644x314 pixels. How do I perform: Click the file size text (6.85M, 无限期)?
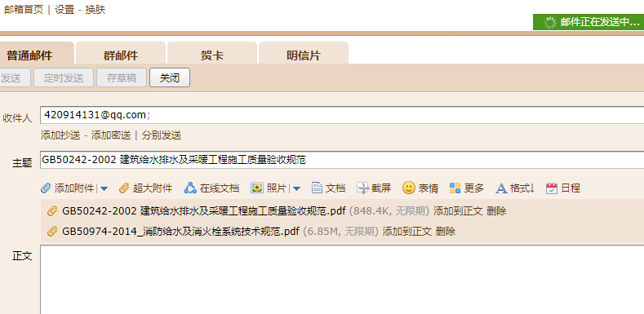pos(340,232)
